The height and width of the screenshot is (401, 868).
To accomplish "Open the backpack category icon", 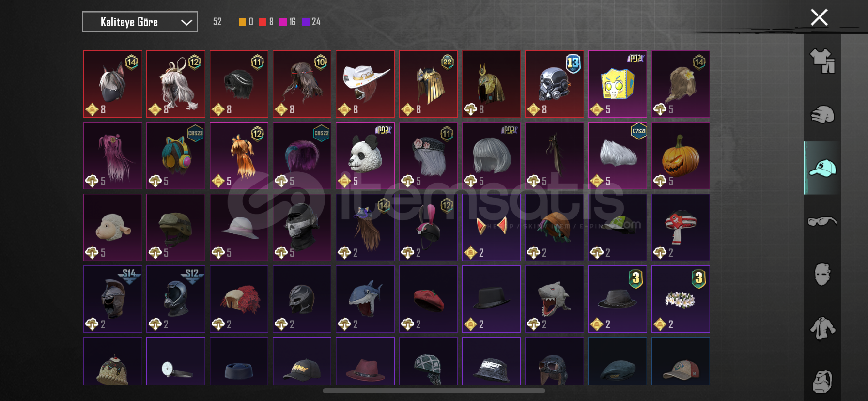I will pos(822,382).
